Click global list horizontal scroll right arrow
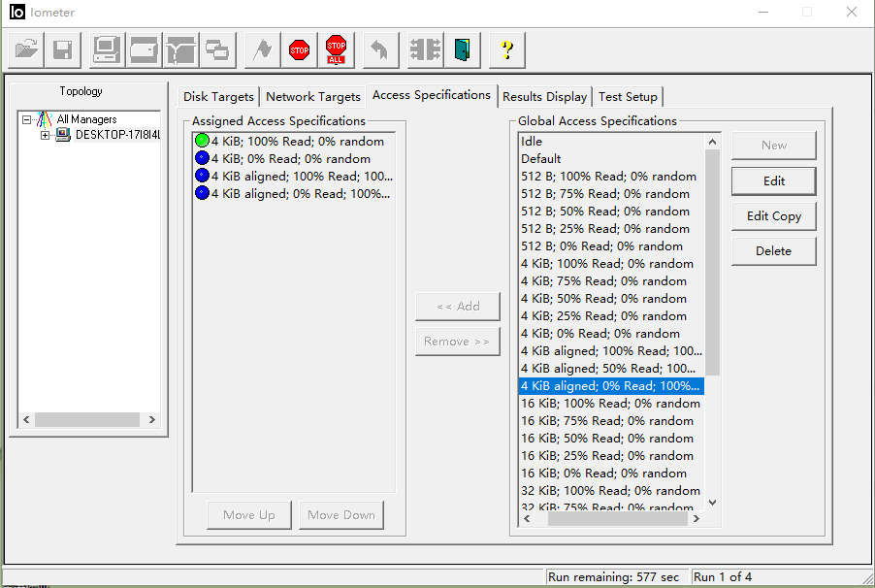 tap(697, 519)
